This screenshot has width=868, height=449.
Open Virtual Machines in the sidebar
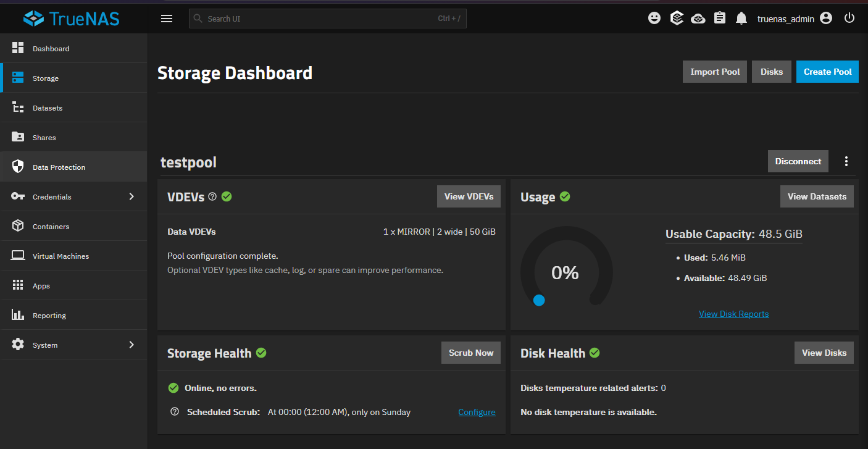[x=73, y=256]
